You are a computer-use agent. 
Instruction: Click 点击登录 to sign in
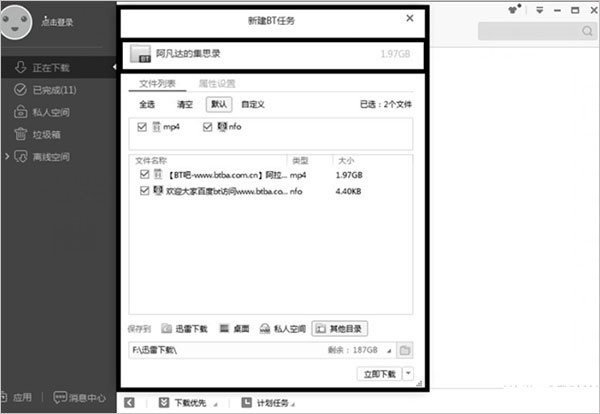click(x=57, y=22)
